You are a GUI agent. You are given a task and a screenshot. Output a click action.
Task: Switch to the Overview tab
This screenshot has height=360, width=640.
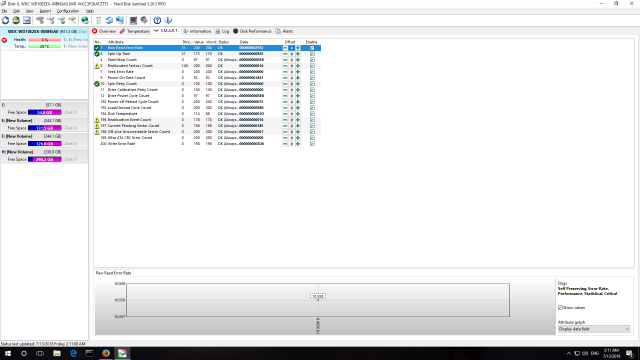(104, 31)
